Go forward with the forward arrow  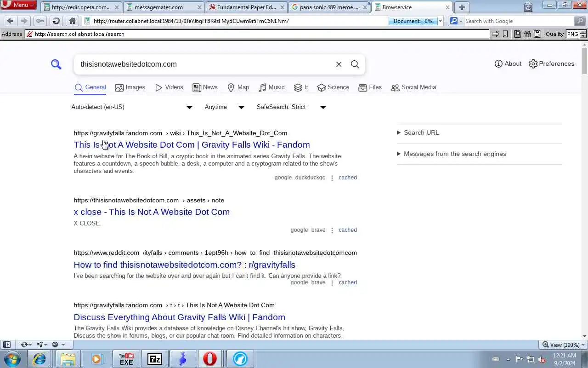[x=24, y=21]
